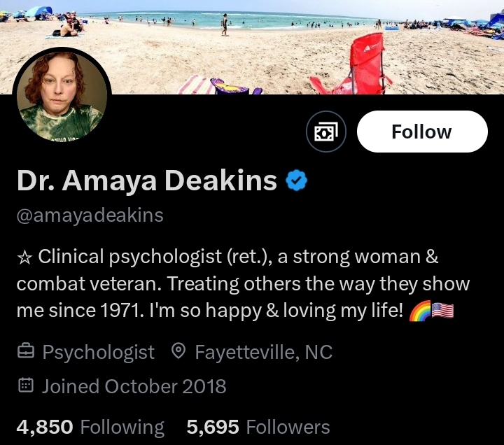View the beach header banner image
The height and width of the screenshot is (445, 504).
[x=252, y=47]
